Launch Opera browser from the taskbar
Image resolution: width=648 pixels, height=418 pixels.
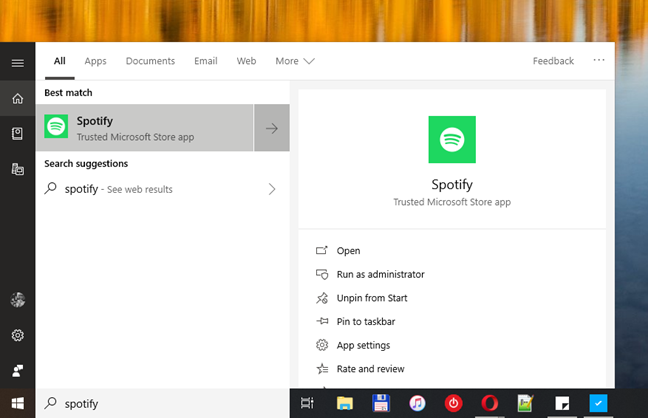(x=490, y=403)
